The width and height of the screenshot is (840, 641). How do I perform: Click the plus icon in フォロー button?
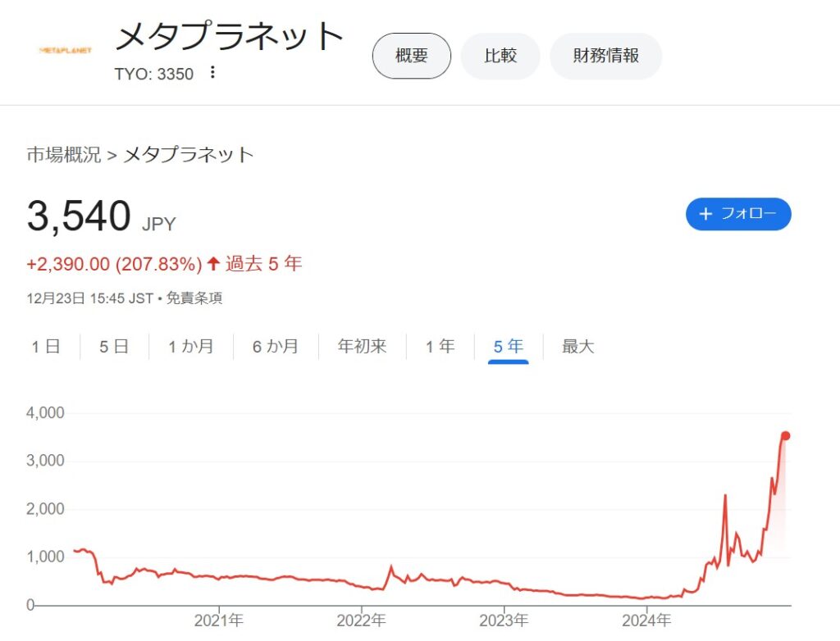pos(705,214)
